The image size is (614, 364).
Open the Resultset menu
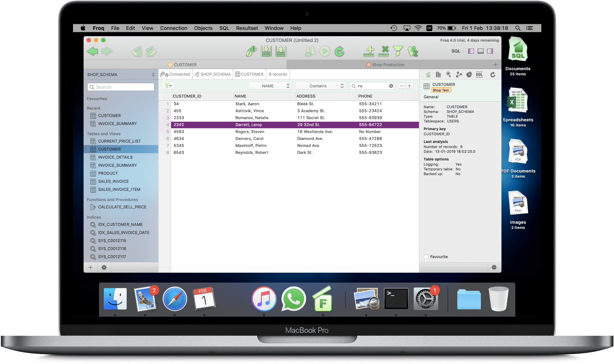(x=247, y=28)
